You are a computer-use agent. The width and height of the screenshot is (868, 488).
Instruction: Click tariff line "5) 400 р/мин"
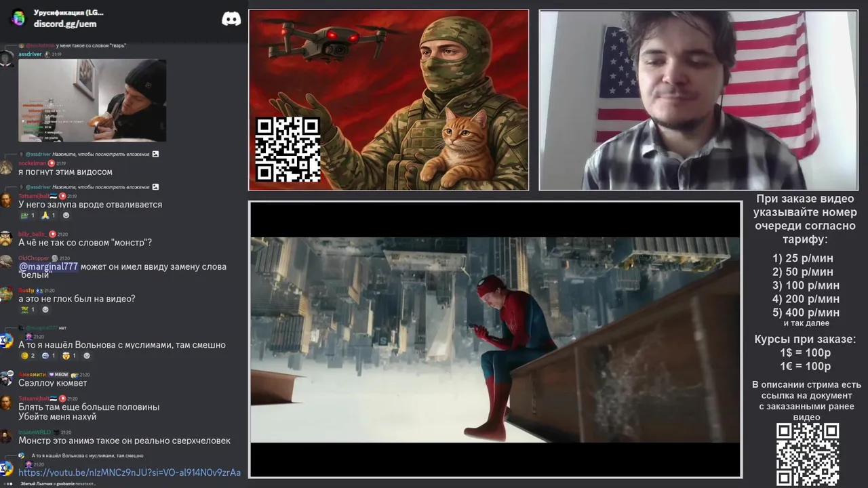[x=806, y=312]
